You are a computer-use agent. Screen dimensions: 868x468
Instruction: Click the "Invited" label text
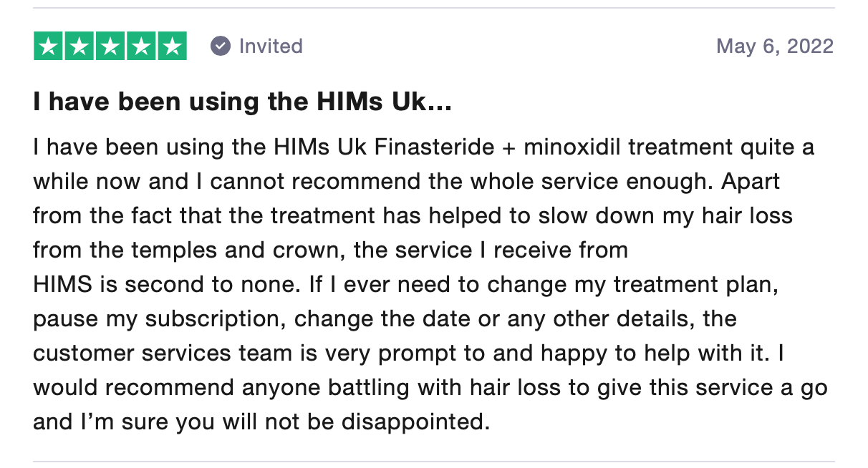271,47
